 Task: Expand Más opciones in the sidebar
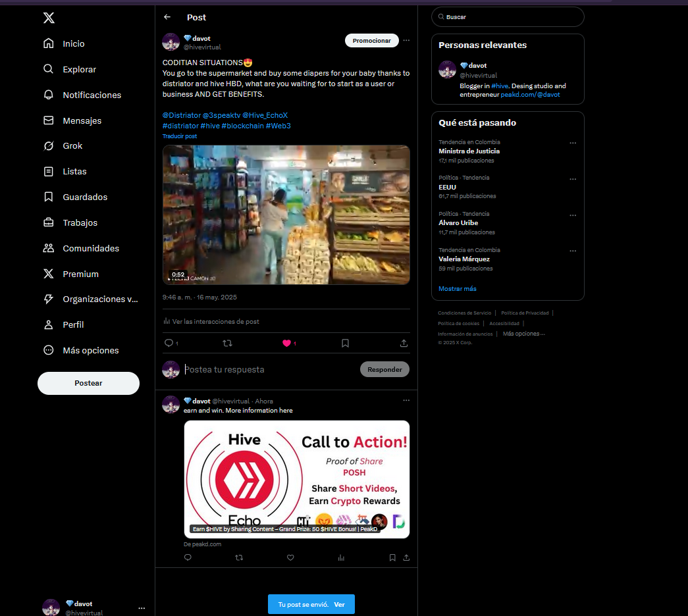[81, 350]
